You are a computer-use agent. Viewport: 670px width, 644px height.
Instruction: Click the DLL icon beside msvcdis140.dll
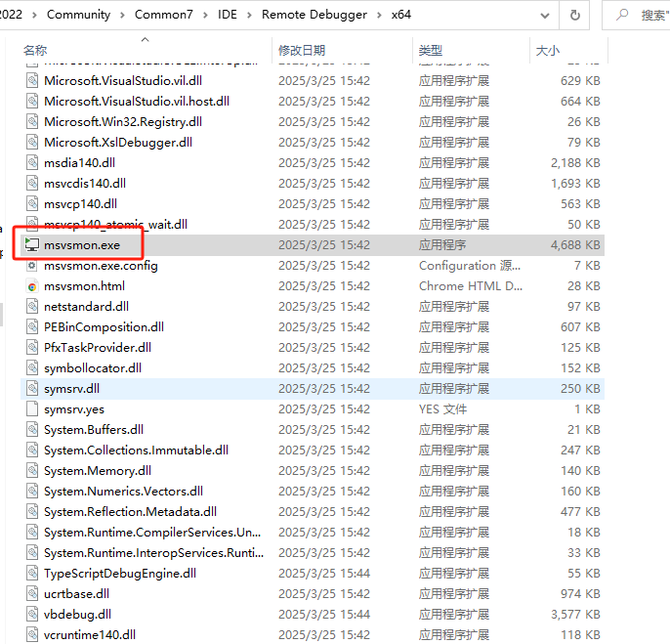[32, 183]
